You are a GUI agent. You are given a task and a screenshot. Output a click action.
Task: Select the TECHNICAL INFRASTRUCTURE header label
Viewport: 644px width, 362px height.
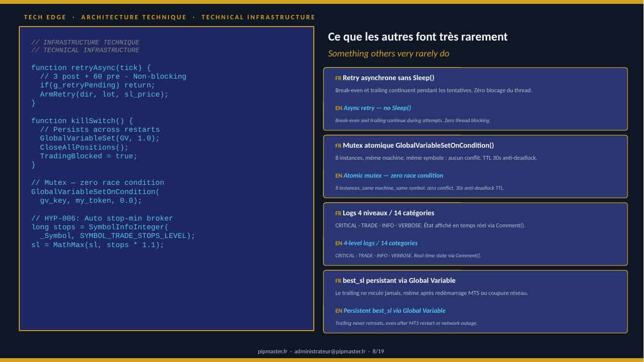point(258,17)
